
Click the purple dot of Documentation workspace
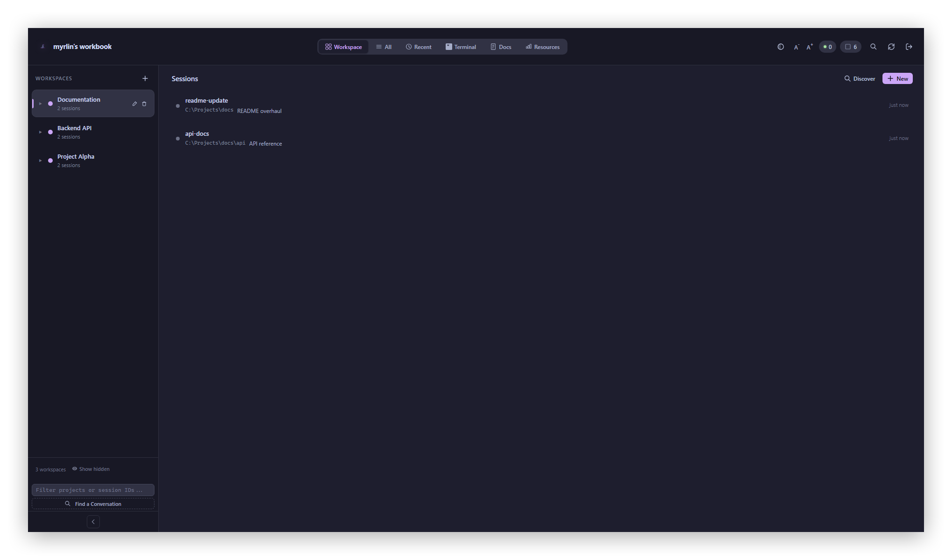pyautogui.click(x=50, y=104)
